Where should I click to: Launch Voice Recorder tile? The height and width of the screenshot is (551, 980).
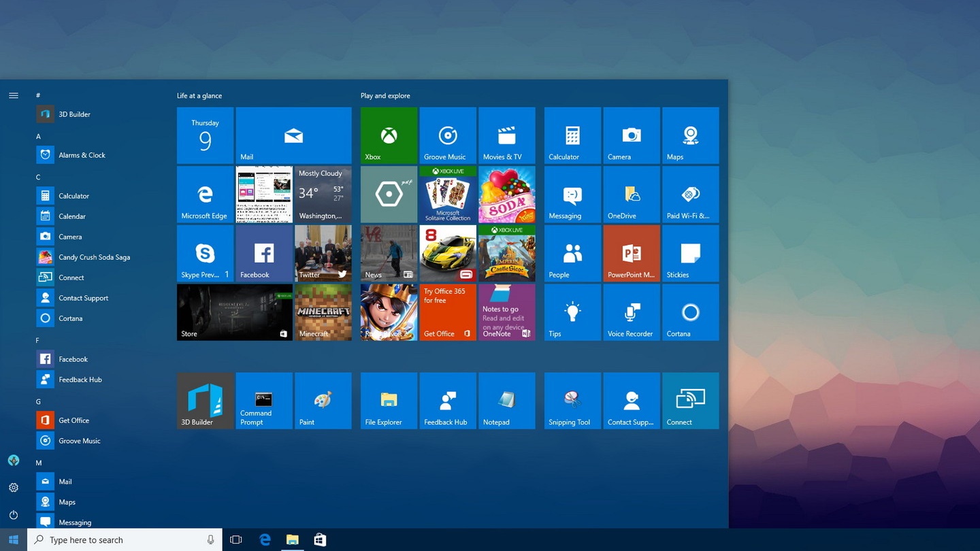pyautogui.click(x=631, y=312)
